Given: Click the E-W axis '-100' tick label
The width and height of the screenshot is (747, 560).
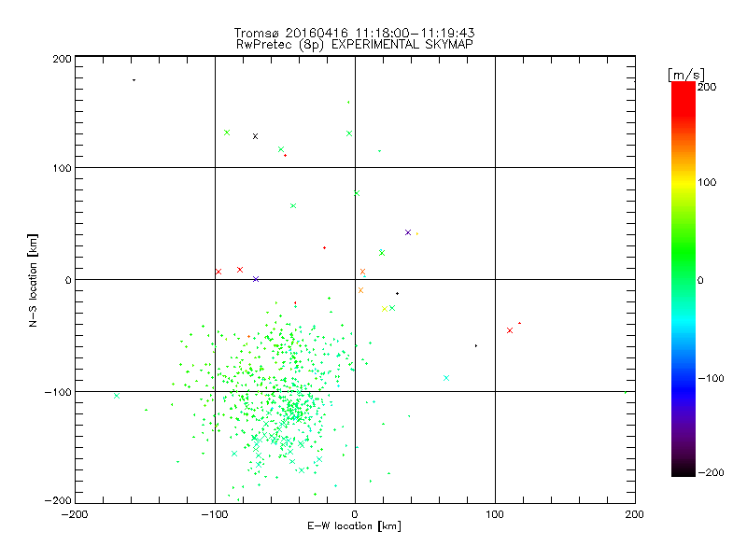Looking at the screenshot, I should [215, 514].
